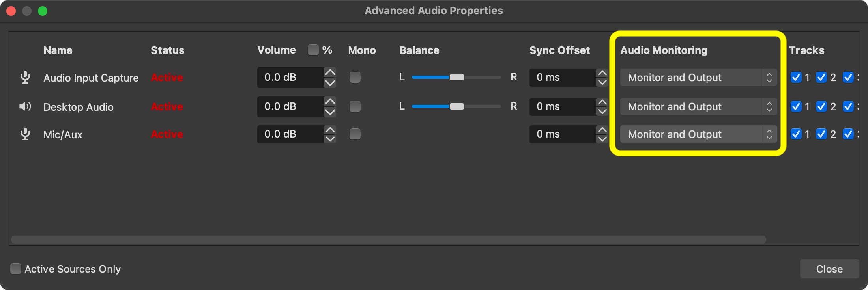868x290 pixels.
Task: Increase sync offset for Mic/Aux
Action: tap(602, 129)
